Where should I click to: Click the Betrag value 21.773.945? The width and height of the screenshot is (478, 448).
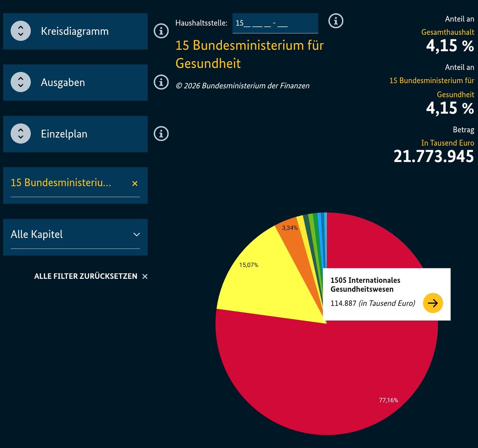tap(434, 156)
